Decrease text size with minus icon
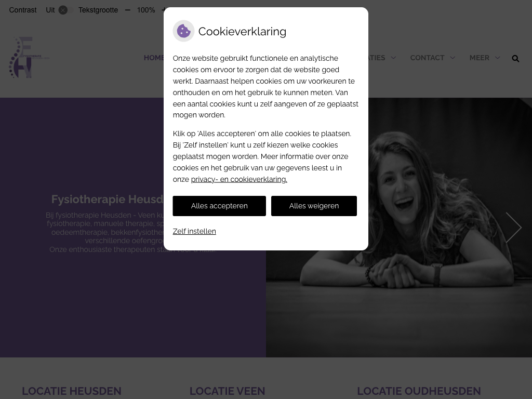The image size is (532, 399). 128,10
